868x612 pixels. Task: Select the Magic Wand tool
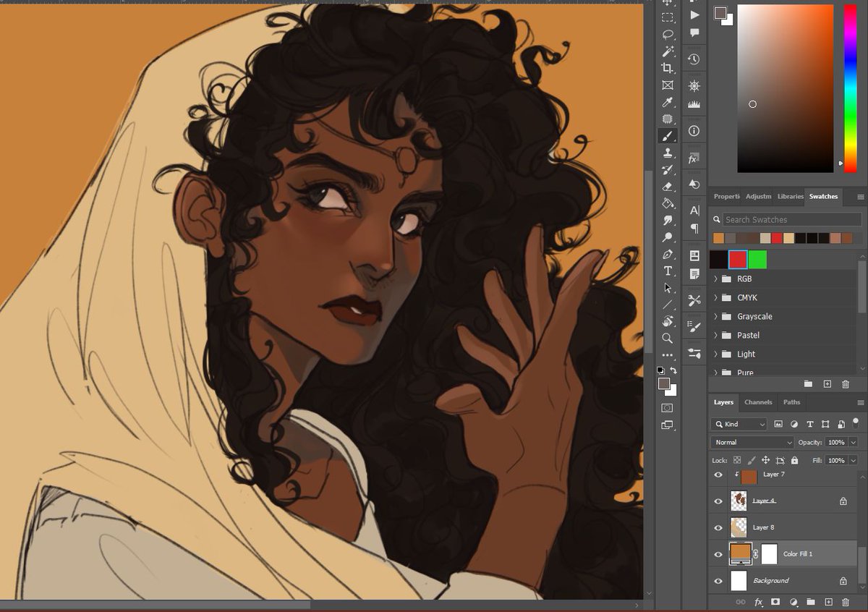coord(668,51)
